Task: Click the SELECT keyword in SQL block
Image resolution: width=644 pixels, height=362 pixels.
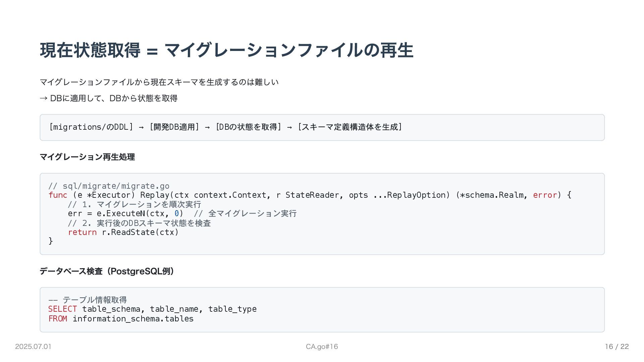Action: pos(62,309)
